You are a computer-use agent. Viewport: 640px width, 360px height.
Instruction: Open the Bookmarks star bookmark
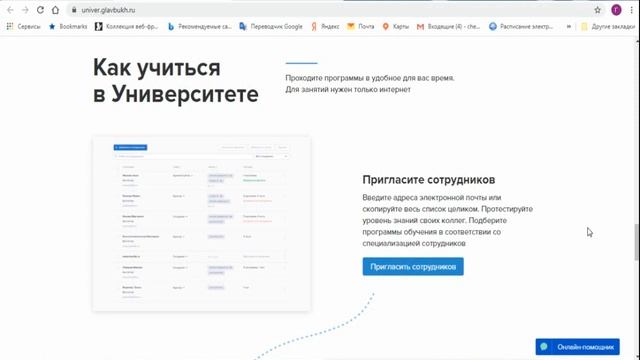(x=68, y=26)
